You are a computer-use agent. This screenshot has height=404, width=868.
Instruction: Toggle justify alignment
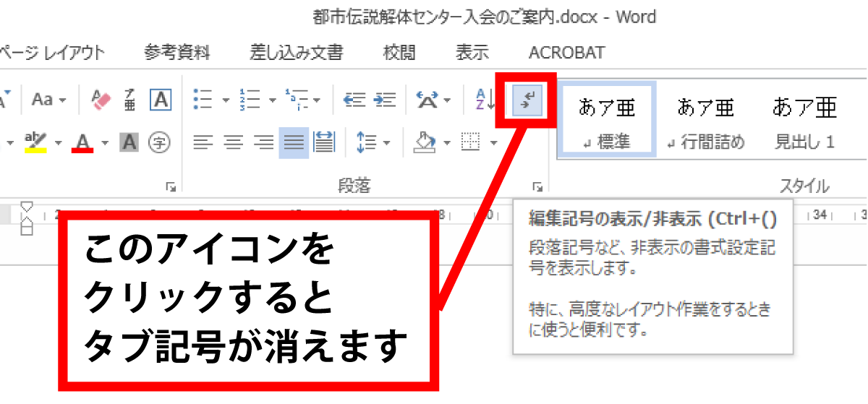coord(294,142)
